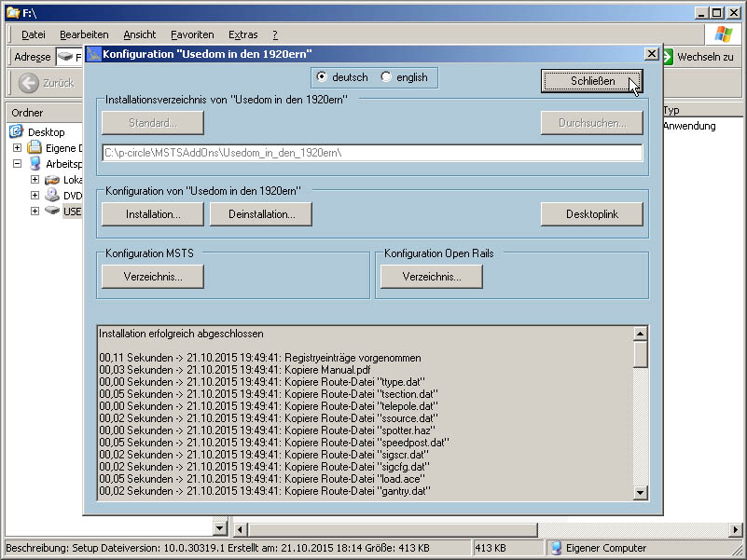
Task: Click the Arbeitsplatz computer icon in tree
Action: (x=35, y=164)
